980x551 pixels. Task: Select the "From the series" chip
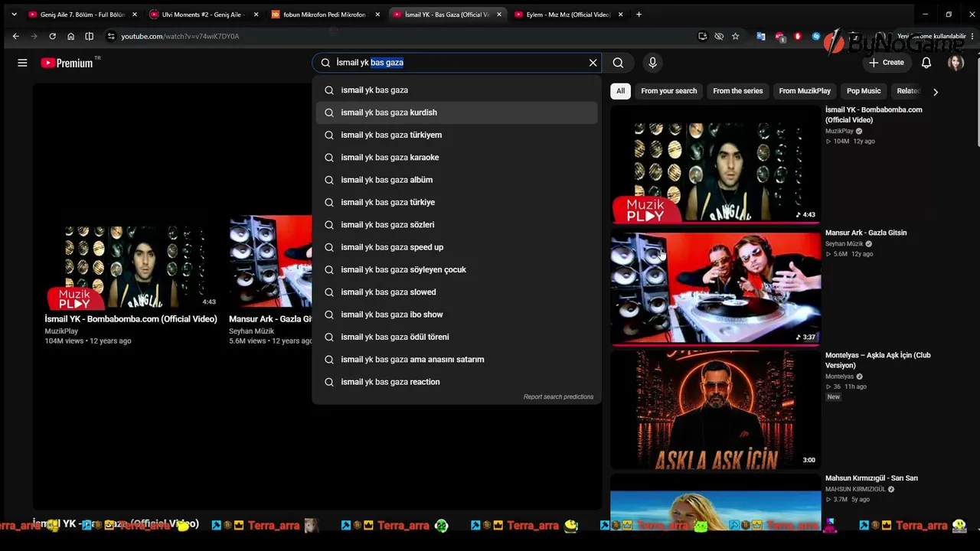[x=738, y=91]
